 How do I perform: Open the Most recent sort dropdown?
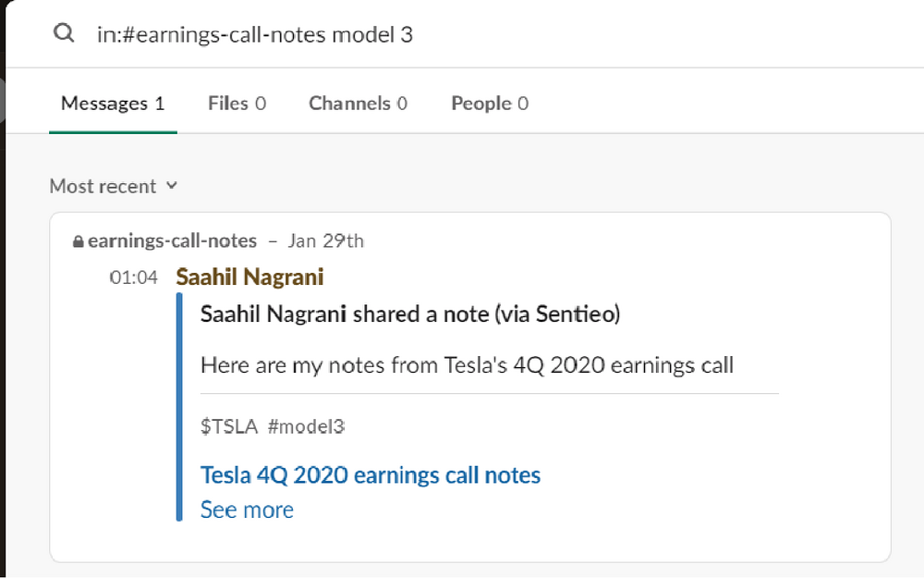[113, 187]
